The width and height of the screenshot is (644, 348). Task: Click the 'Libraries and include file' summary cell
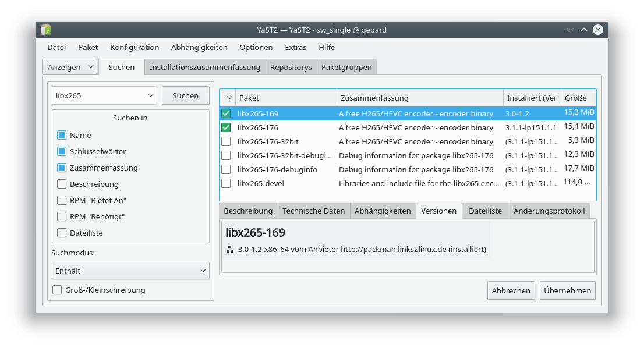point(419,183)
